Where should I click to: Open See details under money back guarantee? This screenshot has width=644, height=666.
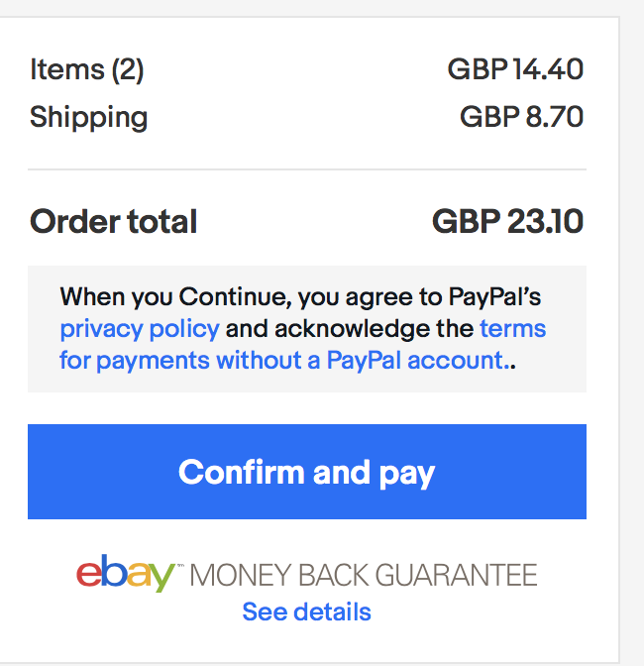pyautogui.click(x=306, y=611)
